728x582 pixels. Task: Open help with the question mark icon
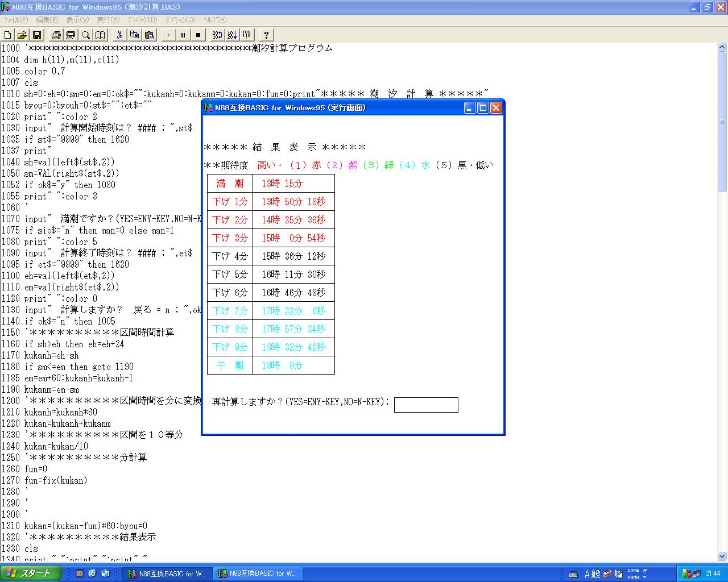click(x=266, y=35)
